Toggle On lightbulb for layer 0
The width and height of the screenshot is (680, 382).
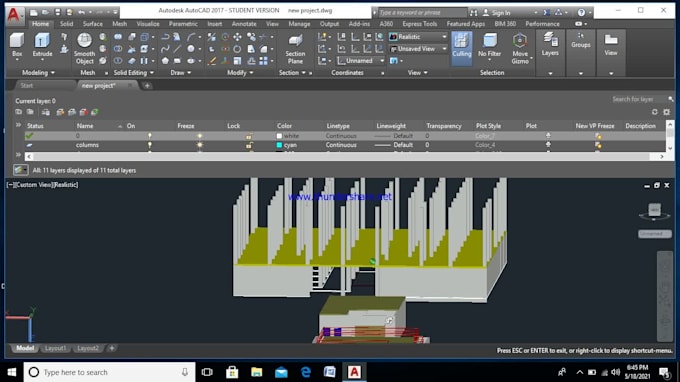point(150,136)
